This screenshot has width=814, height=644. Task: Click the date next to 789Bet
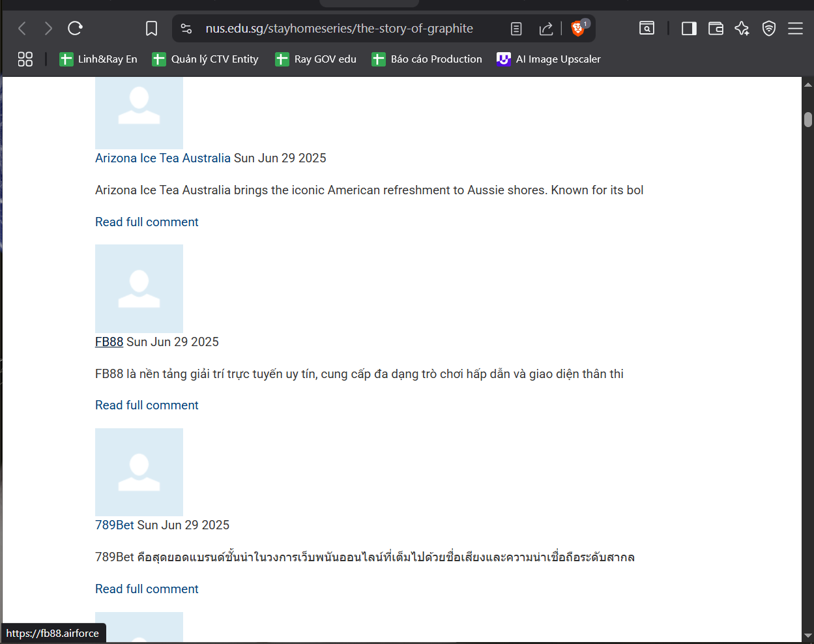click(183, 525)
